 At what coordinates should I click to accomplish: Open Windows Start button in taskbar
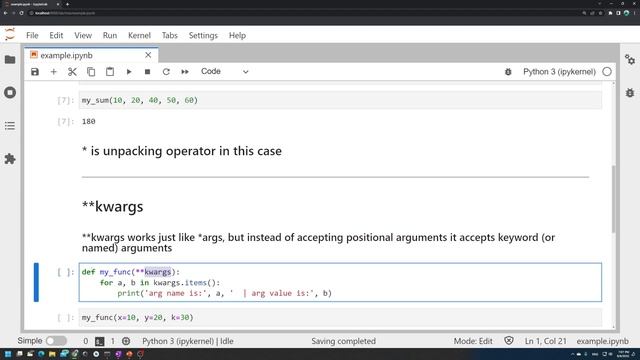coord(8,354)
